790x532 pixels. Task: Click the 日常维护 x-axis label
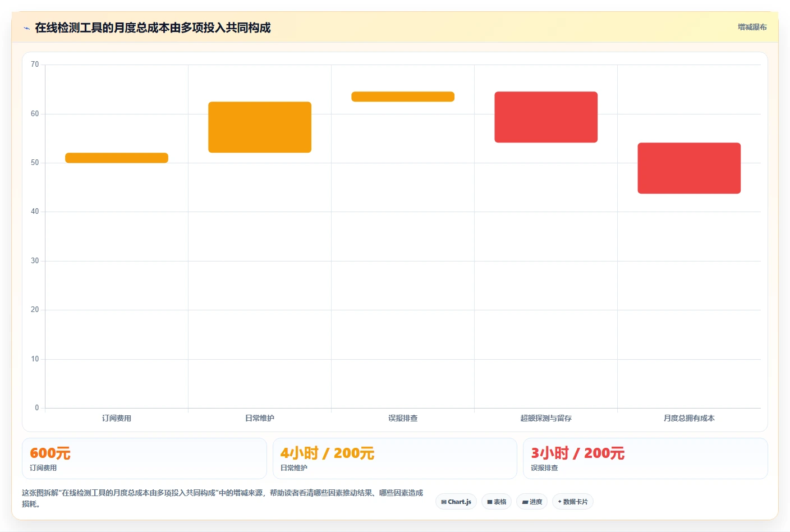coord(260,418)
